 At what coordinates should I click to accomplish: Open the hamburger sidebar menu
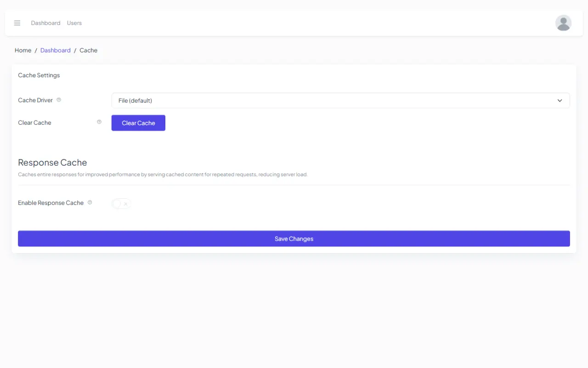pos(17,23)
